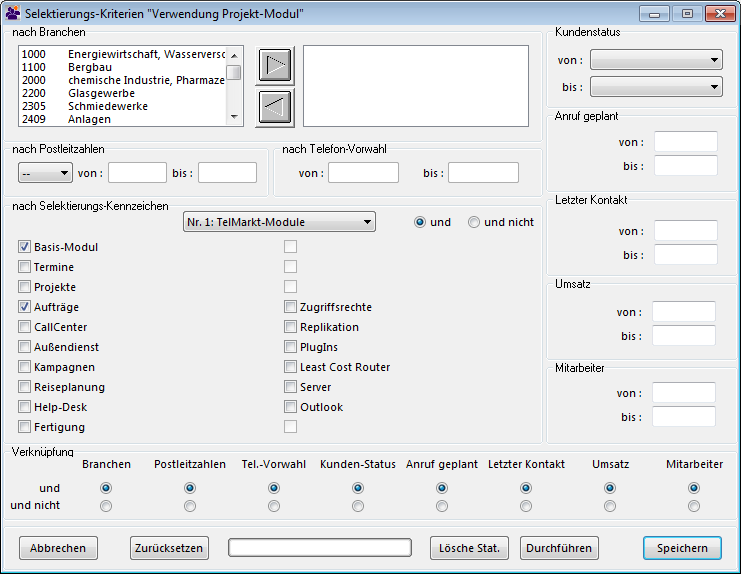Open the Kundenstatus 'von' dropdown
The width and height of the screenshot is (741, 574).
(656, 60)
